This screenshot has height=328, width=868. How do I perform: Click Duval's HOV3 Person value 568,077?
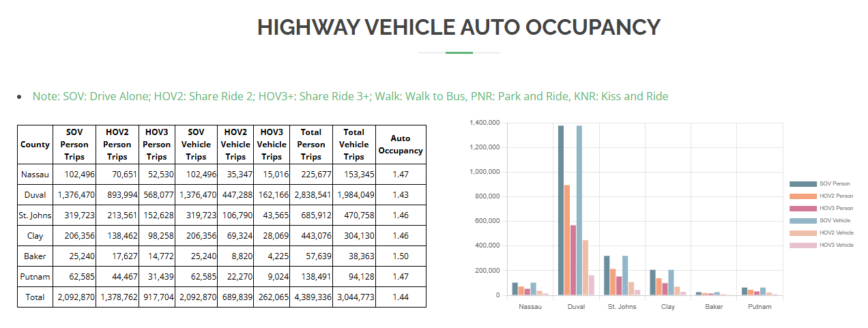click(158, 195)
